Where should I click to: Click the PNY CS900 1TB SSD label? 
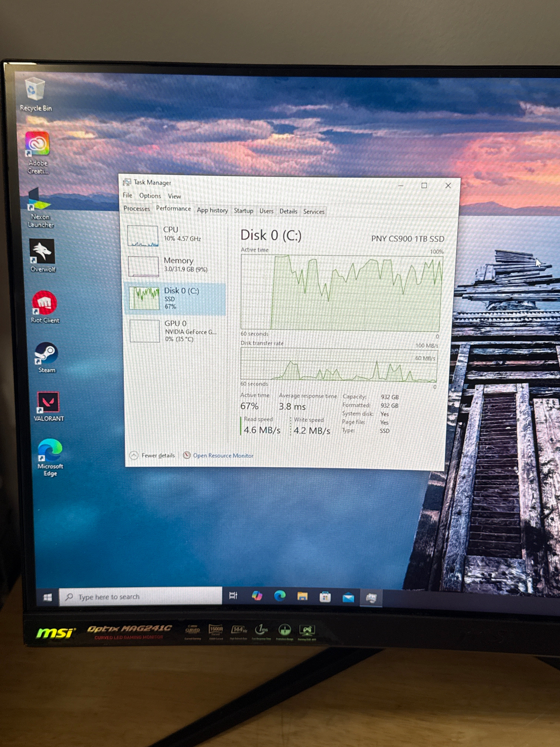[407, 239]
